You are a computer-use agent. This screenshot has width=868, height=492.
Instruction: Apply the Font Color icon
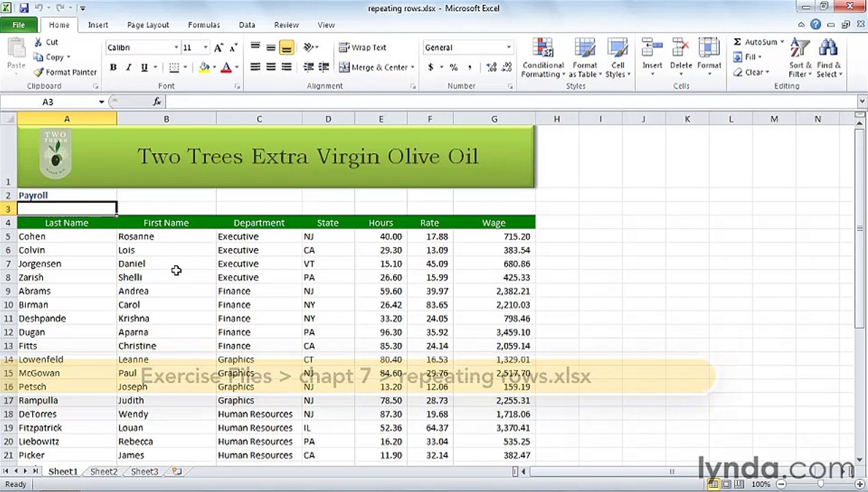pyautogui.click(x=226, y=68)
